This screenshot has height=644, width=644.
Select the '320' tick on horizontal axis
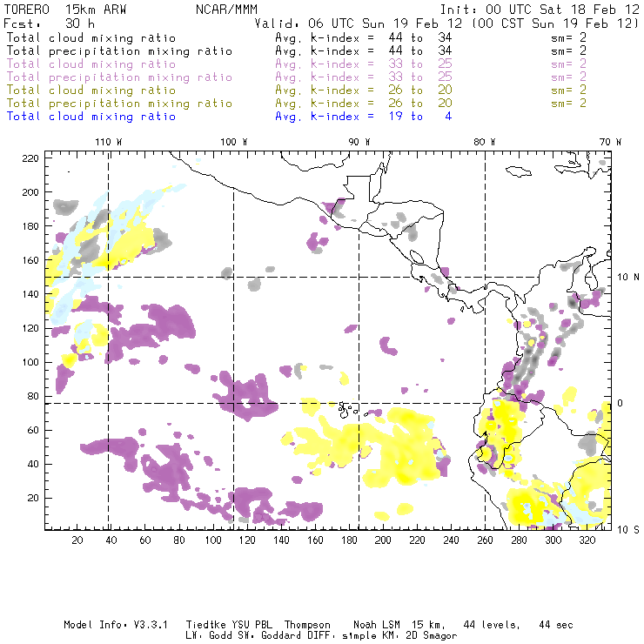click(587, 540)
